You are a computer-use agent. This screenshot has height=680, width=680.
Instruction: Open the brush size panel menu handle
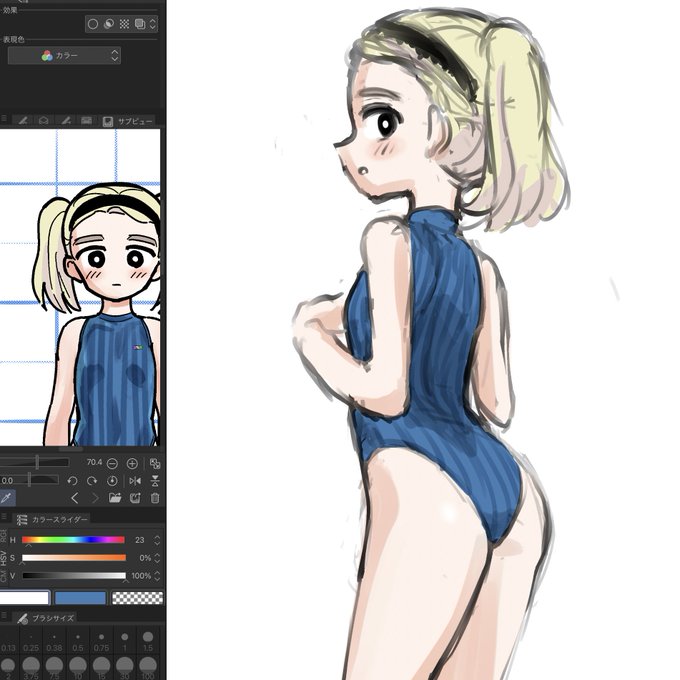(x=3, y=616)
